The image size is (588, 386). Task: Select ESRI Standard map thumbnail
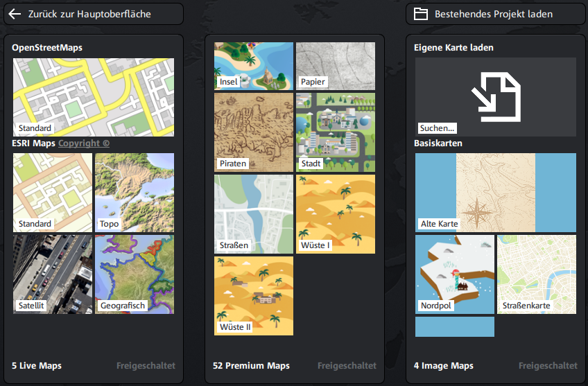click(x=53, y=193)
